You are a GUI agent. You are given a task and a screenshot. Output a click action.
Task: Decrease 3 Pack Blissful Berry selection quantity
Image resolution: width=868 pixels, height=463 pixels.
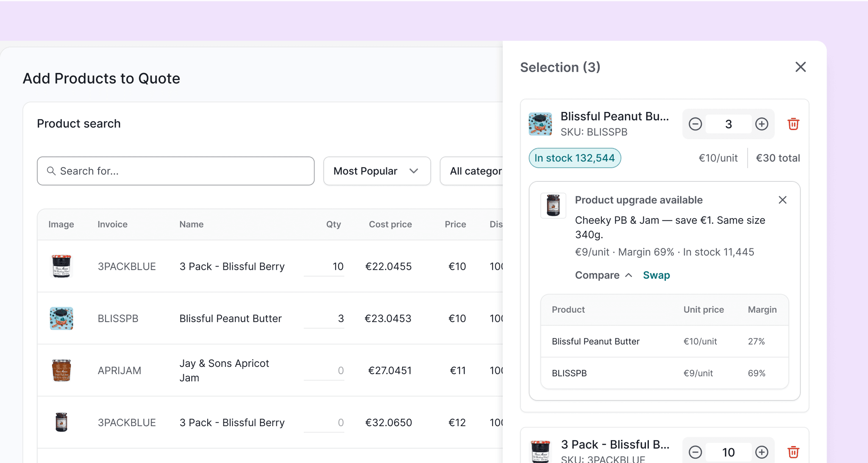695,452
